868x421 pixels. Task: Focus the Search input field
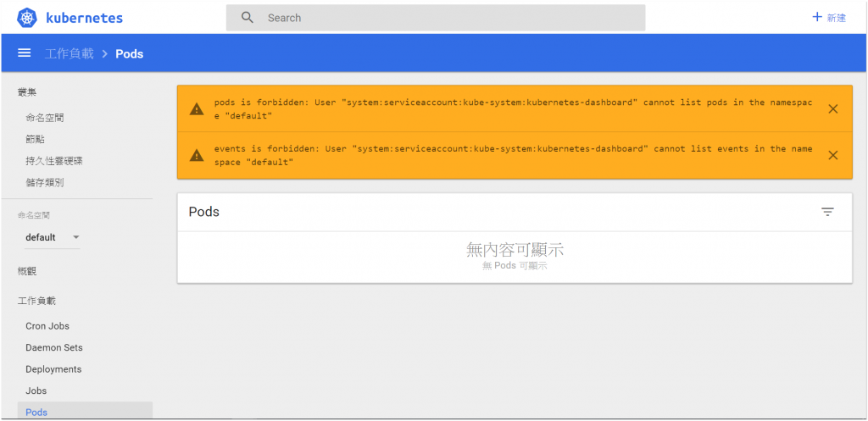pos(436,18)
